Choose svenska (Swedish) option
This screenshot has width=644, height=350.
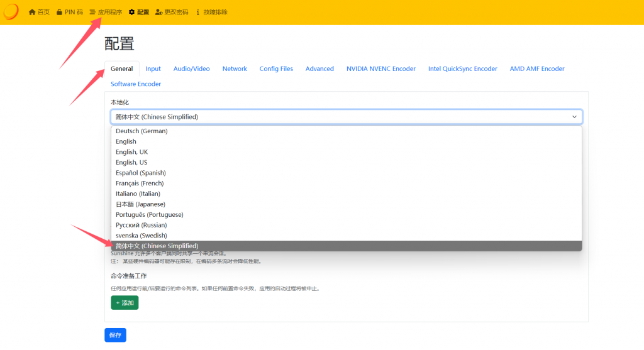(x=347, y=236)
